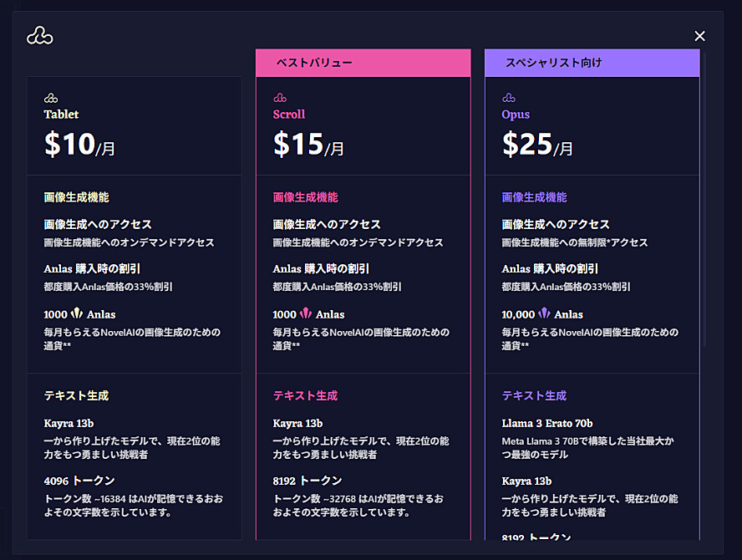742x560 pixels.
Task: Click 10,000 Anlas text in Opus plan
Action: [542, 313]
